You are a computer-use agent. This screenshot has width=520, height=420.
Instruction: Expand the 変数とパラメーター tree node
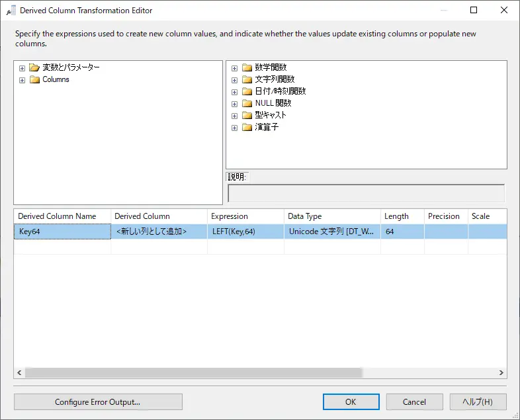pyautogui.click(x=22, y=68)
